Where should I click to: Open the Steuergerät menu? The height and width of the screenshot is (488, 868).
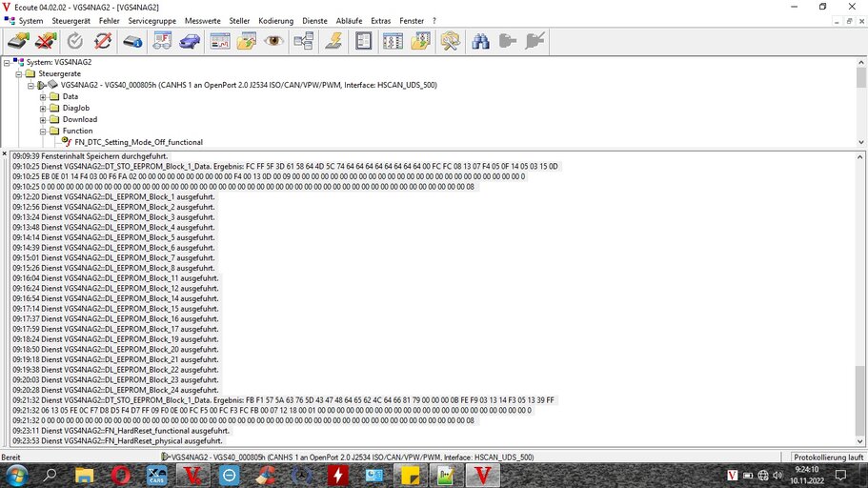pyautogui.click(x=71, y=21)
